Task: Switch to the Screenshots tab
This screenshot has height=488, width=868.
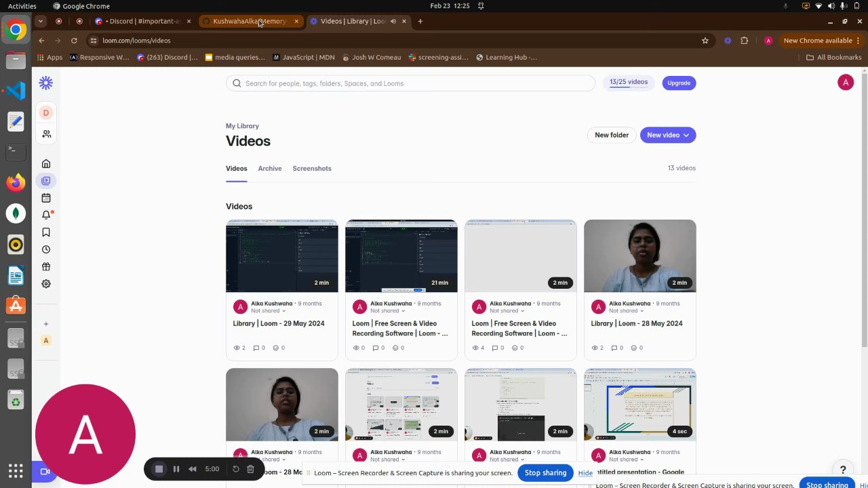Action: [312, 168]
